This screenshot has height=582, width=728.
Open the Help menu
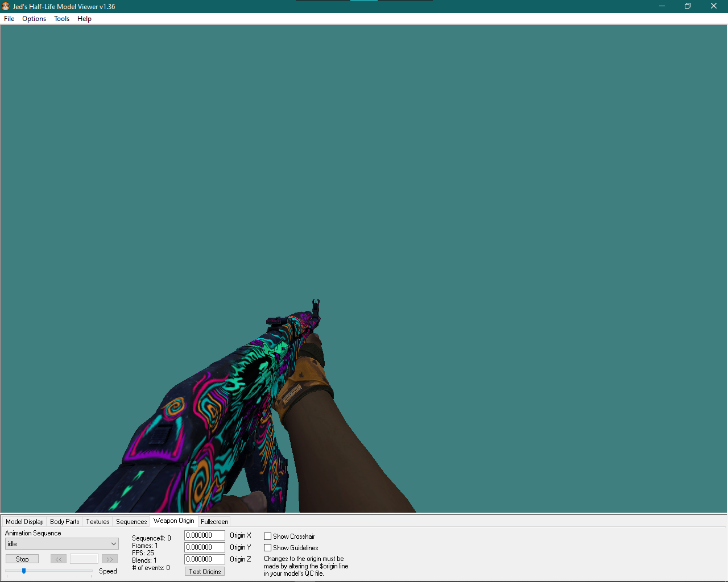pos(84,19)
